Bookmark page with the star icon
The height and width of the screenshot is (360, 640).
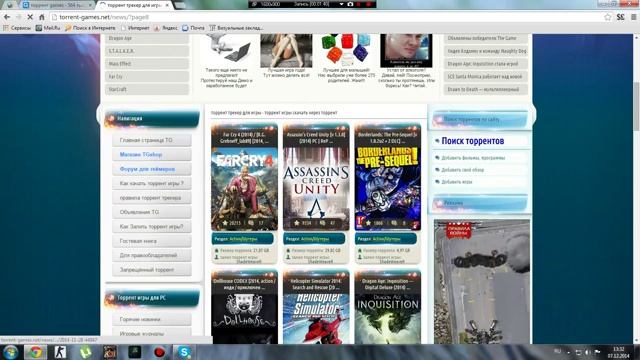(x=608, y=17)
